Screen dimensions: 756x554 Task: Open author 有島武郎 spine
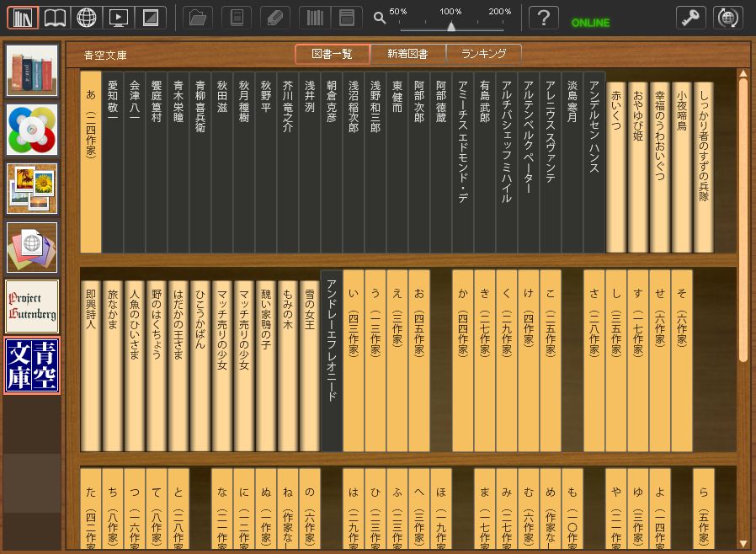pos(485,162)
